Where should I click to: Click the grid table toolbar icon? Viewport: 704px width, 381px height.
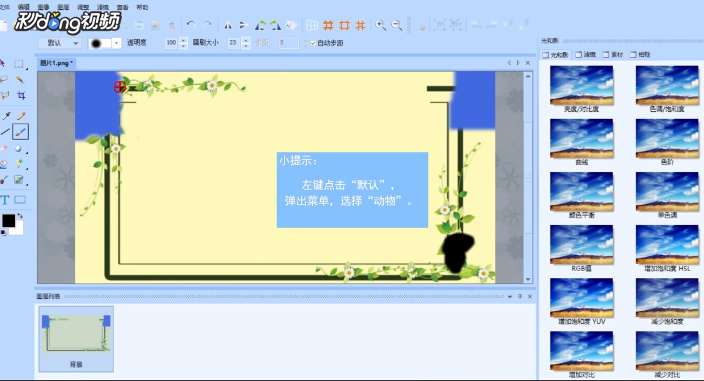pos(312,25)
